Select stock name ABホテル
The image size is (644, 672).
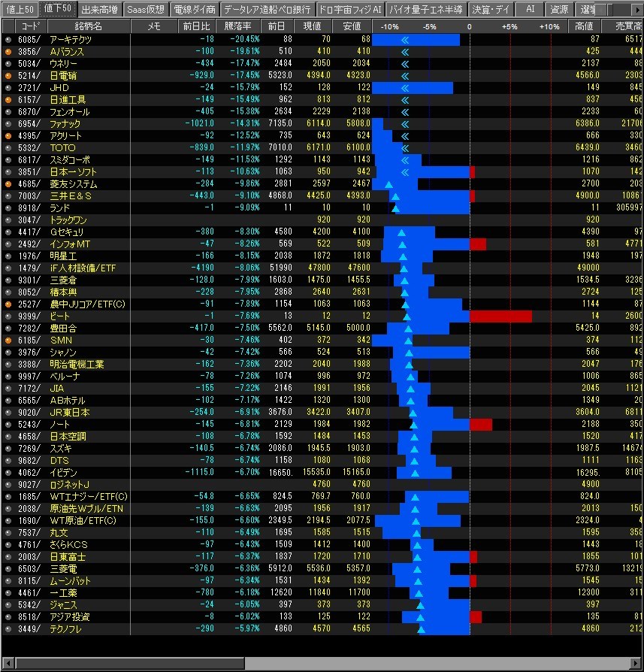click(x=68, y=401)
